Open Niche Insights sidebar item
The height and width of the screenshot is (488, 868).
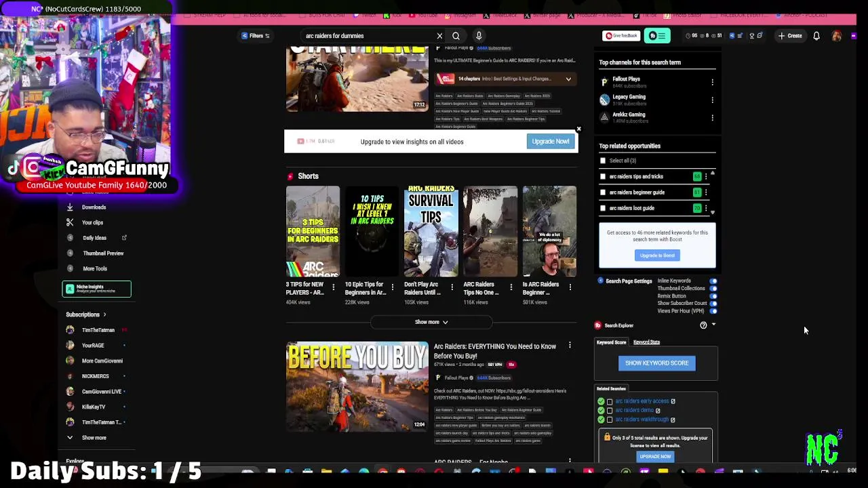click(96, 289)
